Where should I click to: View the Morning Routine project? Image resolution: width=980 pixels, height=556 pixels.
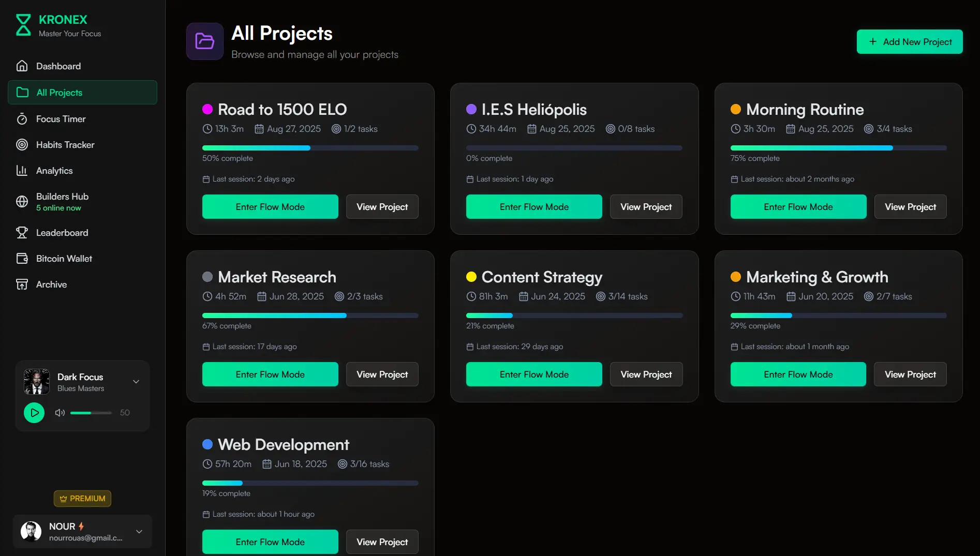[x=910, y=206]
